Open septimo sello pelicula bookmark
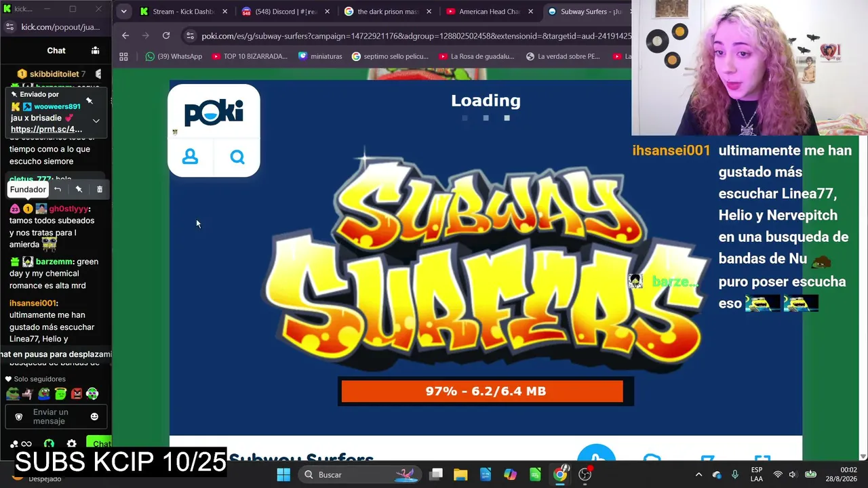Screen dimensions: 868x488 coord(390,56)
